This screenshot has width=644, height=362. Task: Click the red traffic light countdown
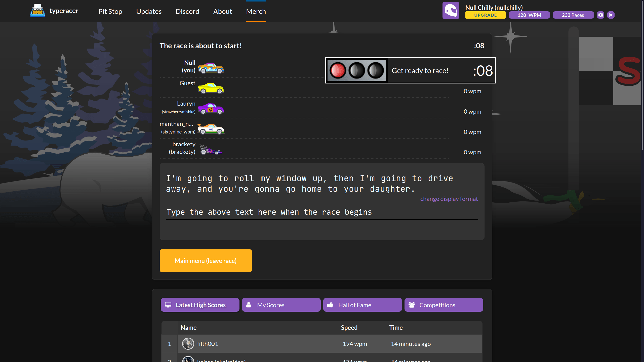[x=338, y=70]
